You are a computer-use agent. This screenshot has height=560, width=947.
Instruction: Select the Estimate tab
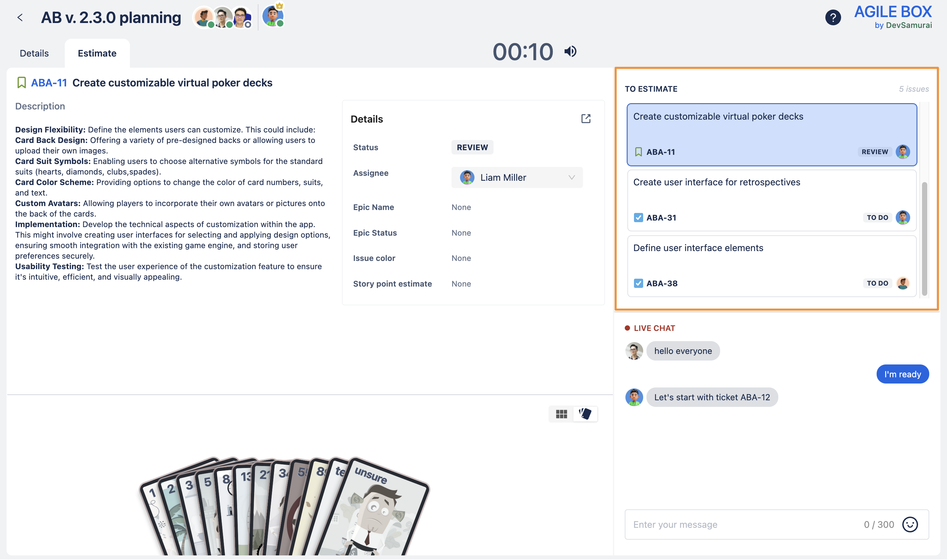(x=97, y=53)
